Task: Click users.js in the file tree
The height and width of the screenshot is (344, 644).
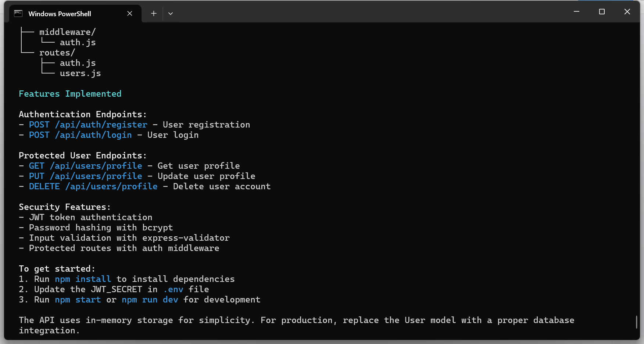Action: coord(80,74)
